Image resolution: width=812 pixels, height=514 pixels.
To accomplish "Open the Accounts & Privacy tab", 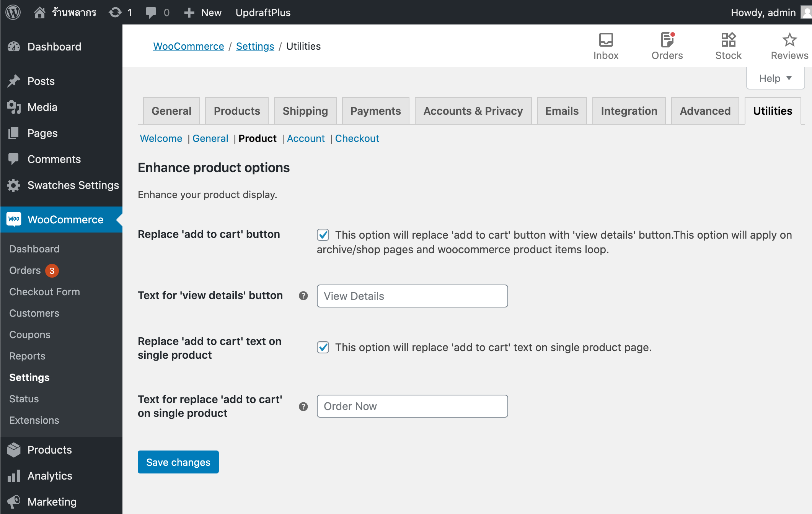I will point(473,111).
